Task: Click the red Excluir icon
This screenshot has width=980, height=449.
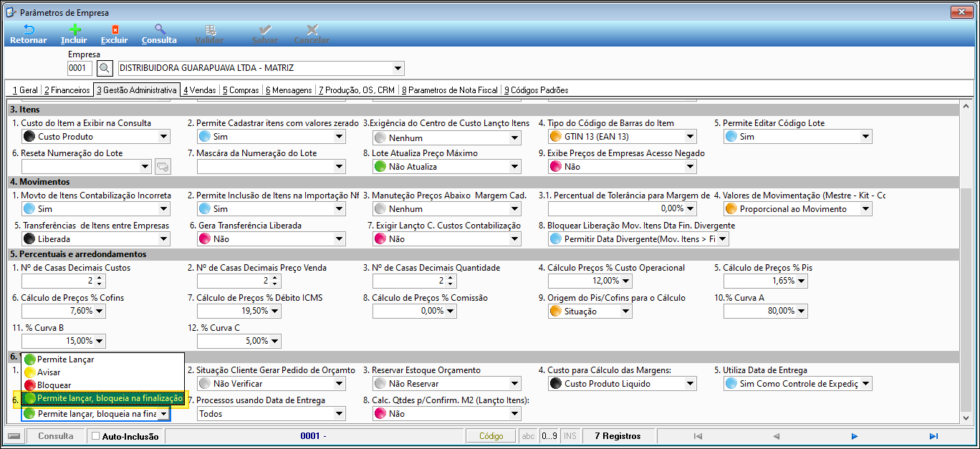Action: [115, 30]
